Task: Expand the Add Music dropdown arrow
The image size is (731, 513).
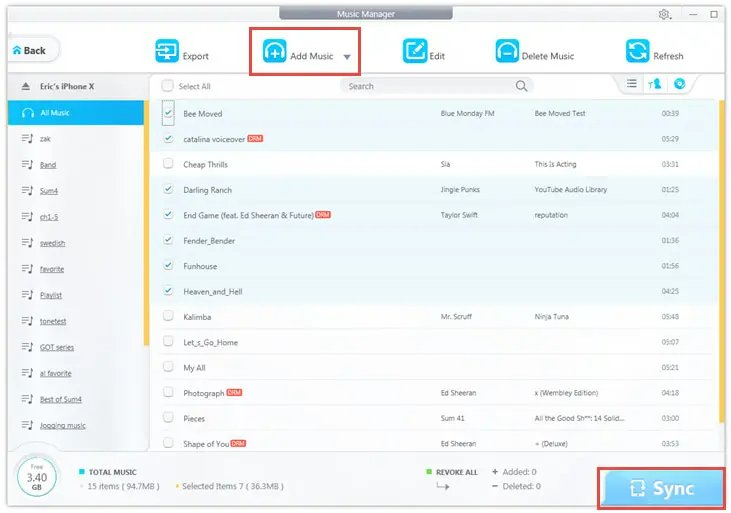Action: coord(347,57)
